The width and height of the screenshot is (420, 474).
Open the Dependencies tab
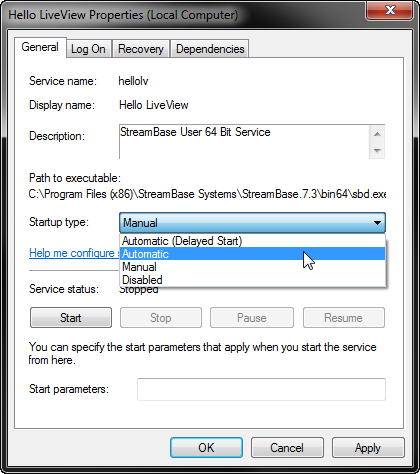click(x=210, y=49)
